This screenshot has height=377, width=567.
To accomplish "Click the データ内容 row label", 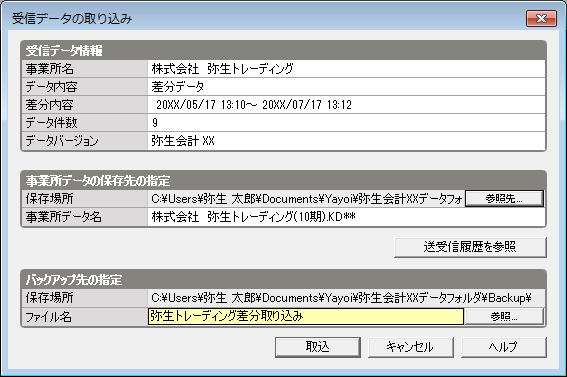I will click(x=51, y=87).
